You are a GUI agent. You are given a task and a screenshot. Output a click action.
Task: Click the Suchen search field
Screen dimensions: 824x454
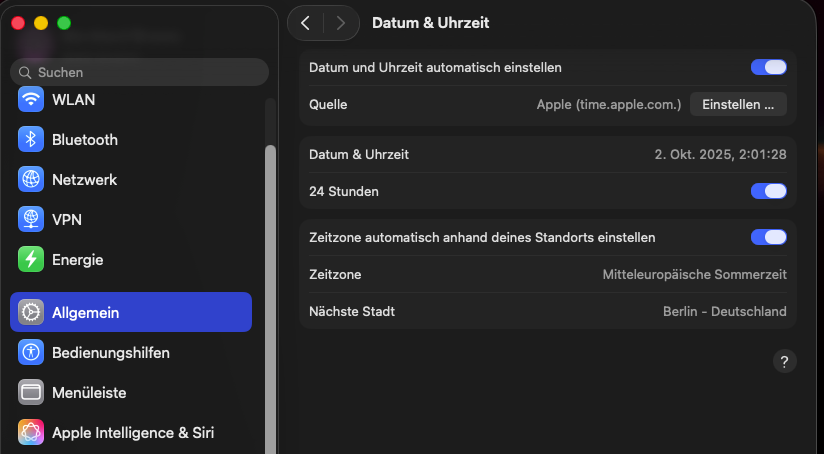[140, 72]
